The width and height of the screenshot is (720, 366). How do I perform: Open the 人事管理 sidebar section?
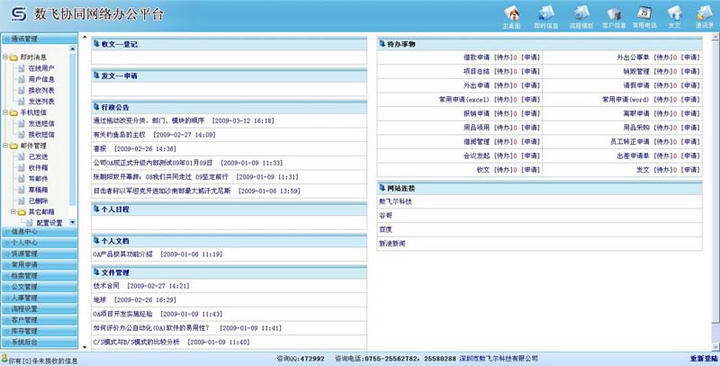[39, 298]
